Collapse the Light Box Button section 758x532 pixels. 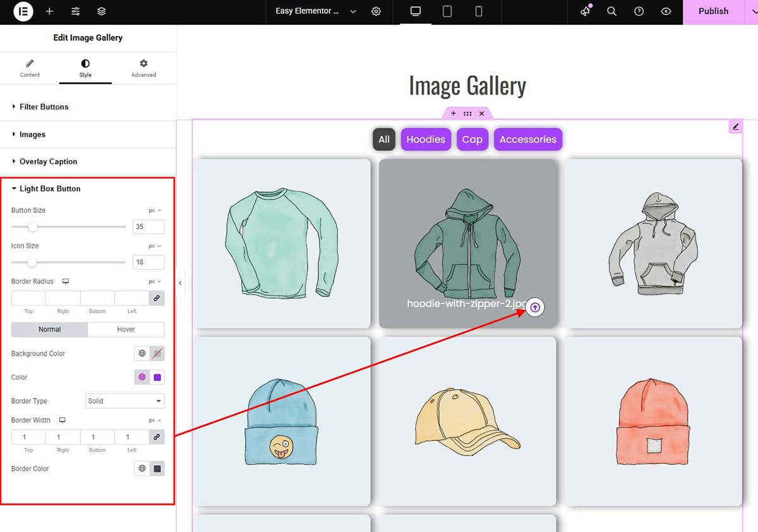[88, 188]
